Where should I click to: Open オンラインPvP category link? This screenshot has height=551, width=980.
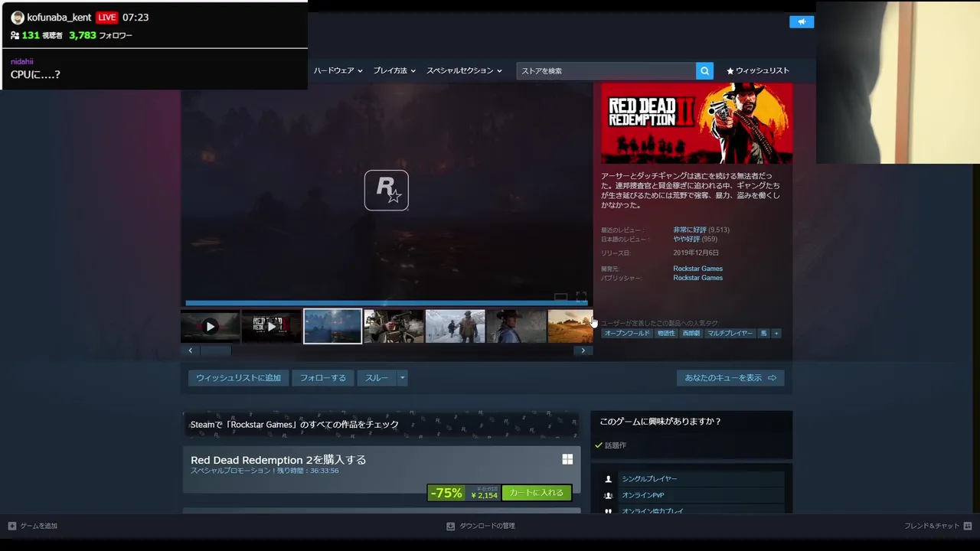tap(643, 495)
